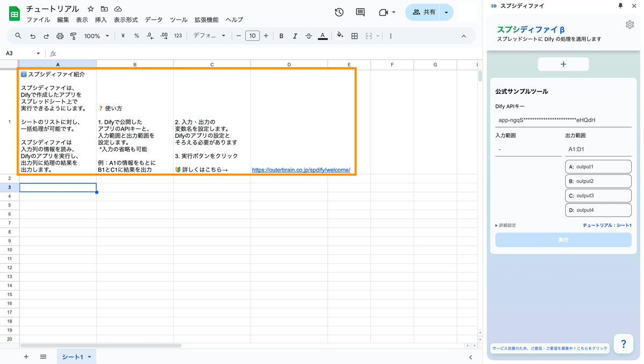The height and width of the screenshot is (364, 644).
Task: Open the 拡張機能 menu
Action: coord(207,20)
